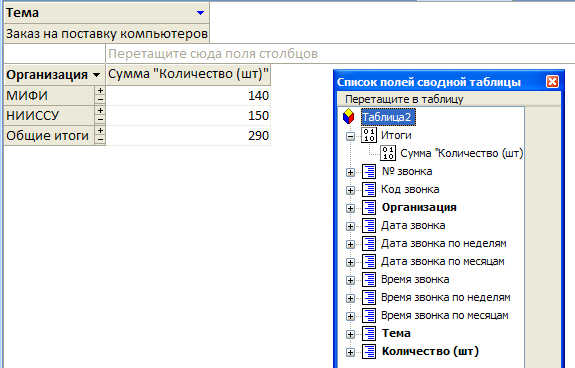Click the Заказ на поставку компьютеров cell
The image size is (575, 368).
(106, 34)
